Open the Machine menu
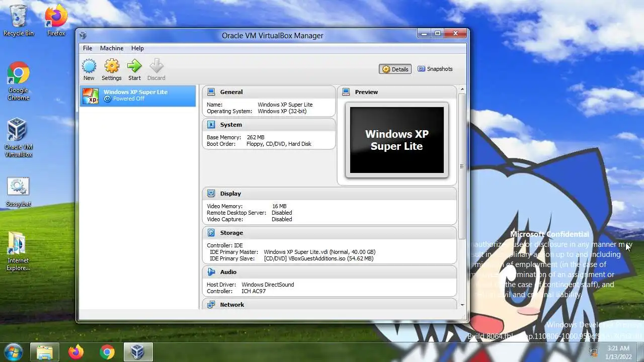 [x=112, y=48]
